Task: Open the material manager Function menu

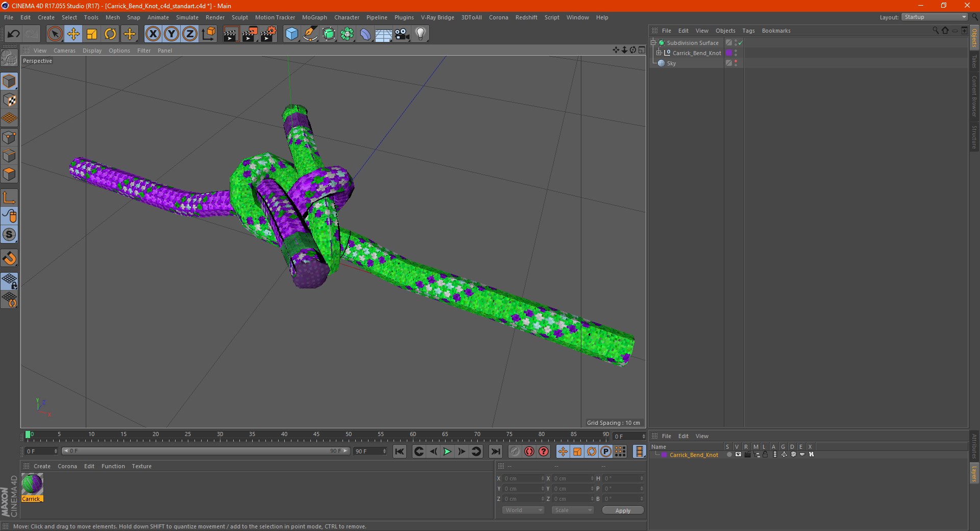Action: (x=113, y=466)
